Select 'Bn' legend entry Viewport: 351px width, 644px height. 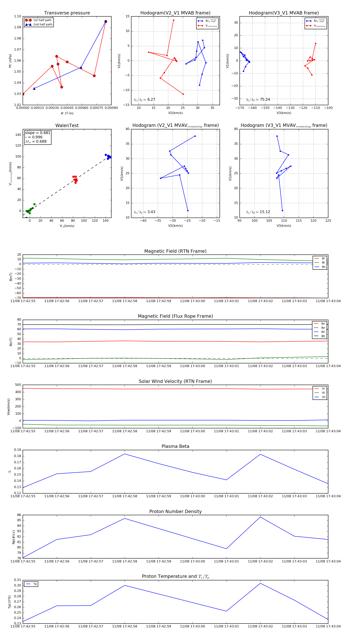[x=320, y=267]
